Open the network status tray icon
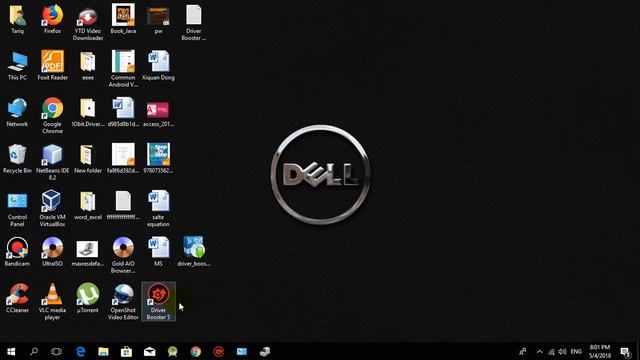640x360 pixels. tap(551, 351)
